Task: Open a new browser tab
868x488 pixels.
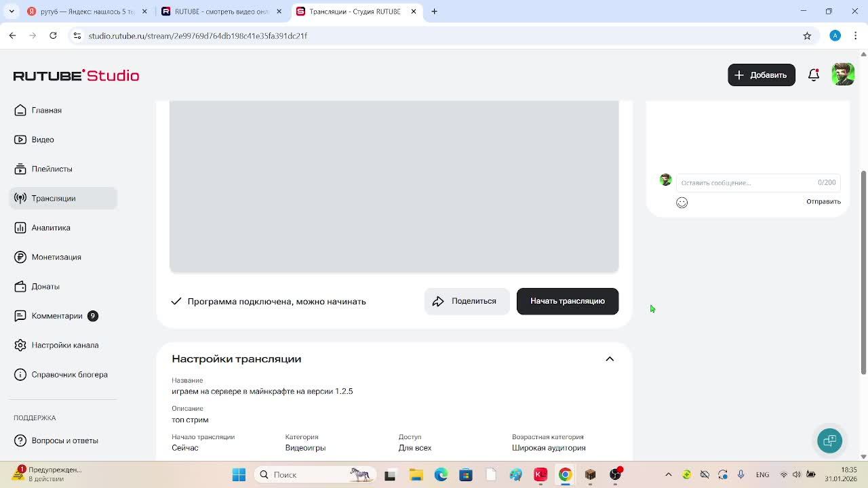Action: click(435, 12)
